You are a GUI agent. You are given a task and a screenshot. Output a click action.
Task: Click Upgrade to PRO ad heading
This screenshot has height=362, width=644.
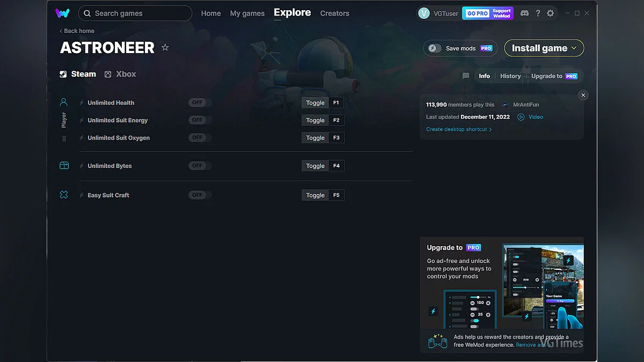click(453, 248)
